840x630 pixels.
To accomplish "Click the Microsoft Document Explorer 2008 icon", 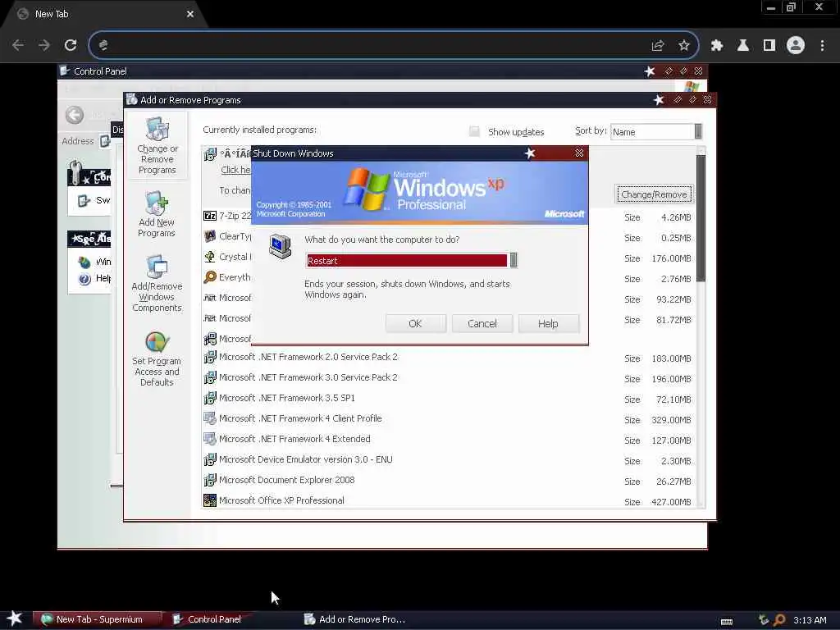I will tap(209, 480).
